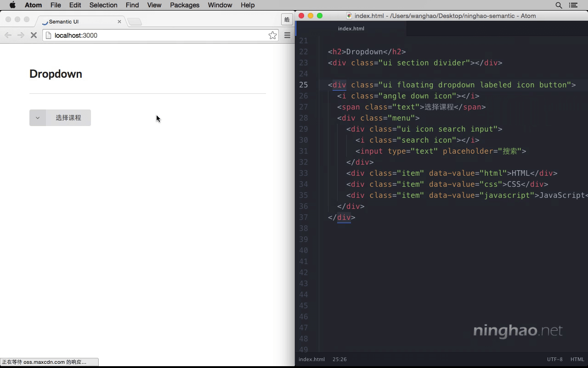Open the 选择课程 dropdown button
The height and width of the screenshot is (368, 588).
pyautogui.click(x=60, y=118)
